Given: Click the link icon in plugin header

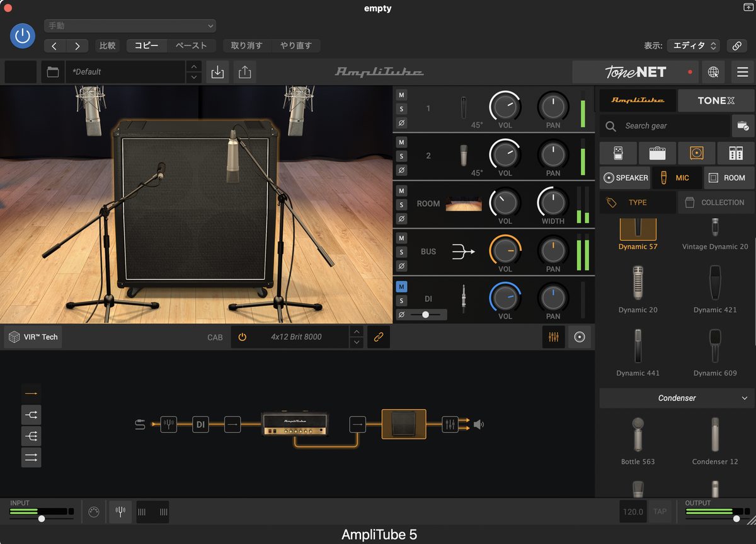Looking at the screenshot, I should point(736,45).
